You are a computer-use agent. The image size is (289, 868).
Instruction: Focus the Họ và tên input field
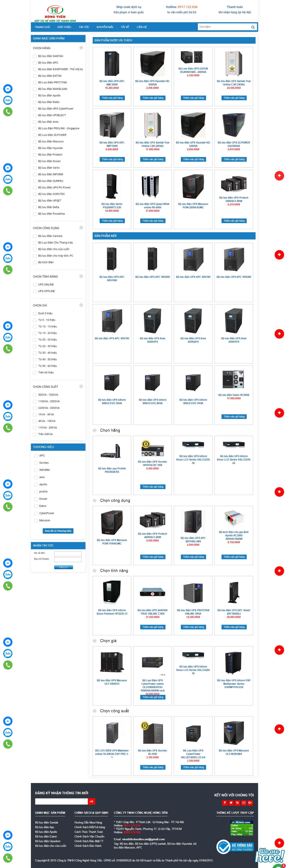68,554
